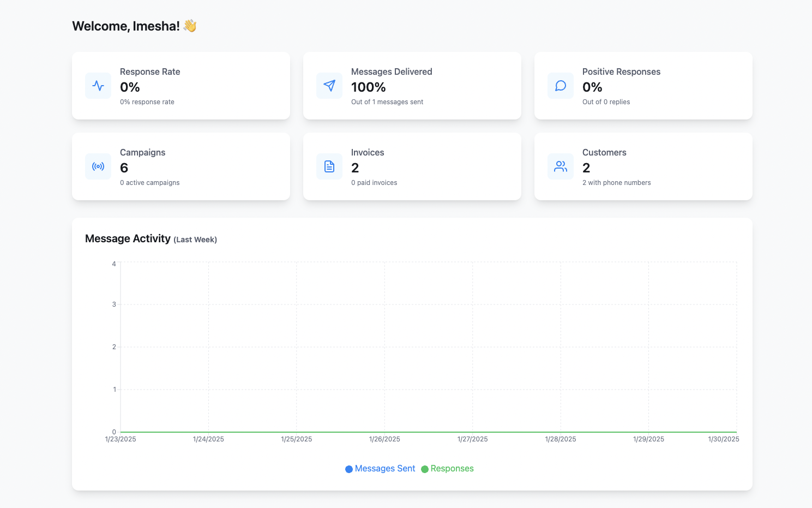Click the Customers people icon

(x=561, y=166)
